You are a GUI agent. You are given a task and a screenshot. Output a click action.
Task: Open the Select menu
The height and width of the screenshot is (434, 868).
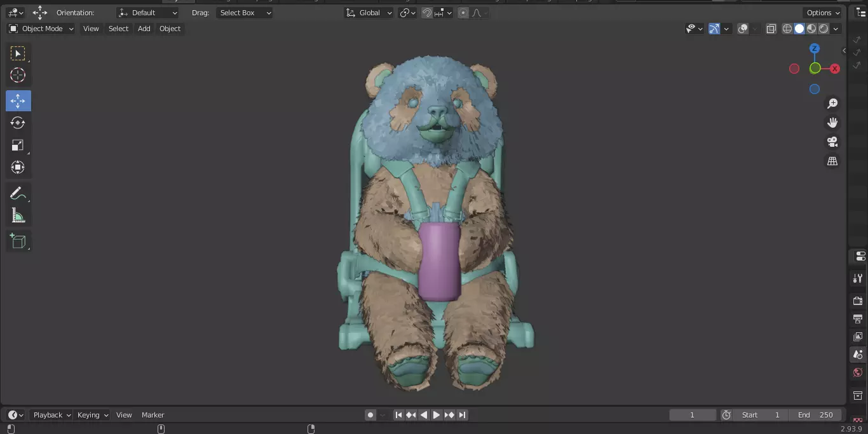[x=118, y=29]
